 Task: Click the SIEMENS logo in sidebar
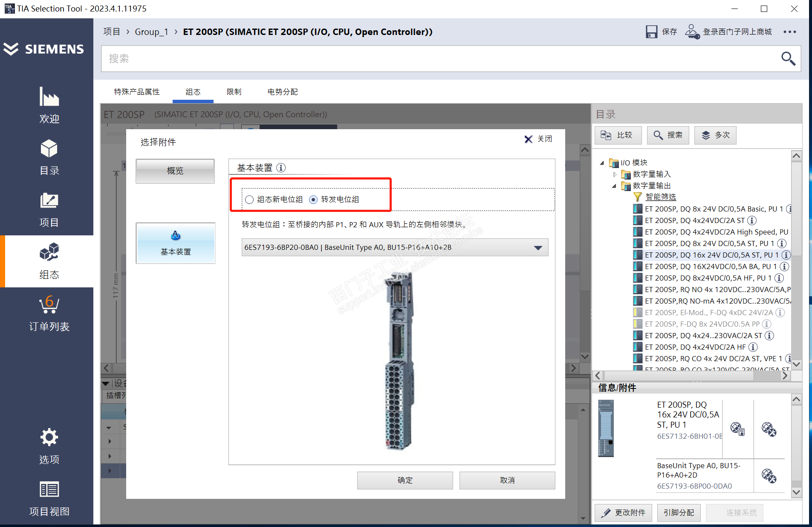pyautogui.click(x=44, y=49)
